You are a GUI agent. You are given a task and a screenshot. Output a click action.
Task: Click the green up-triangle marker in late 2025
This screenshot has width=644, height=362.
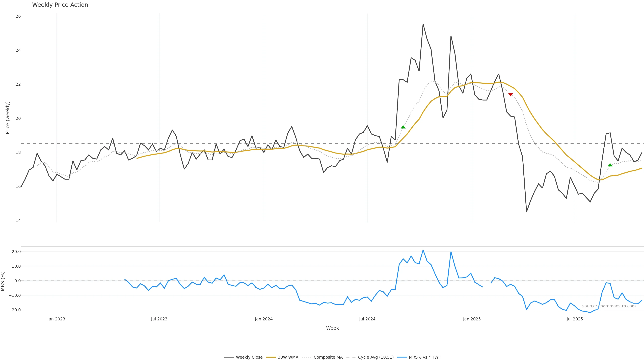click(610, 165)
